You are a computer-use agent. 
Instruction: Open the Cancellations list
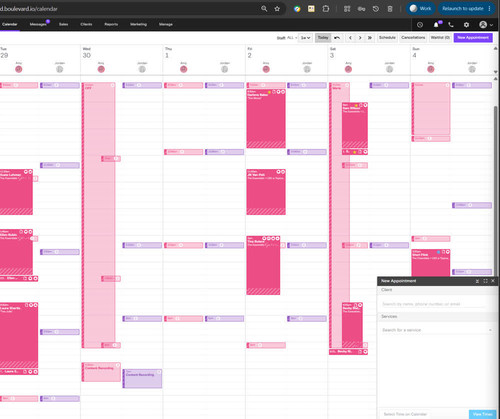(x=413, y=38)
